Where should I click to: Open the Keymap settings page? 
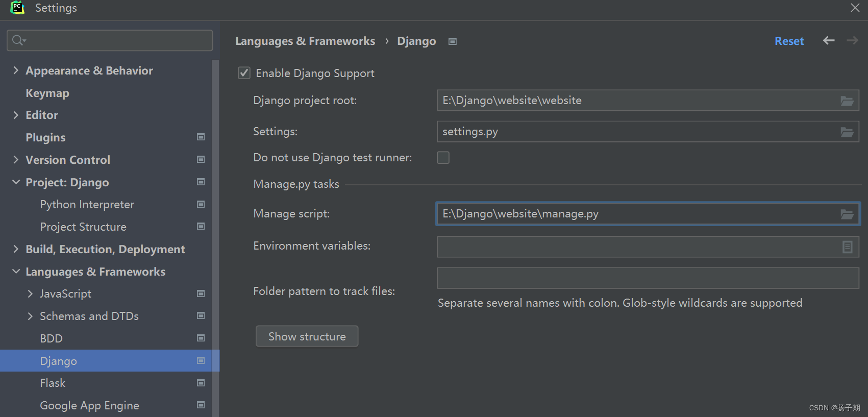[47, 93]
